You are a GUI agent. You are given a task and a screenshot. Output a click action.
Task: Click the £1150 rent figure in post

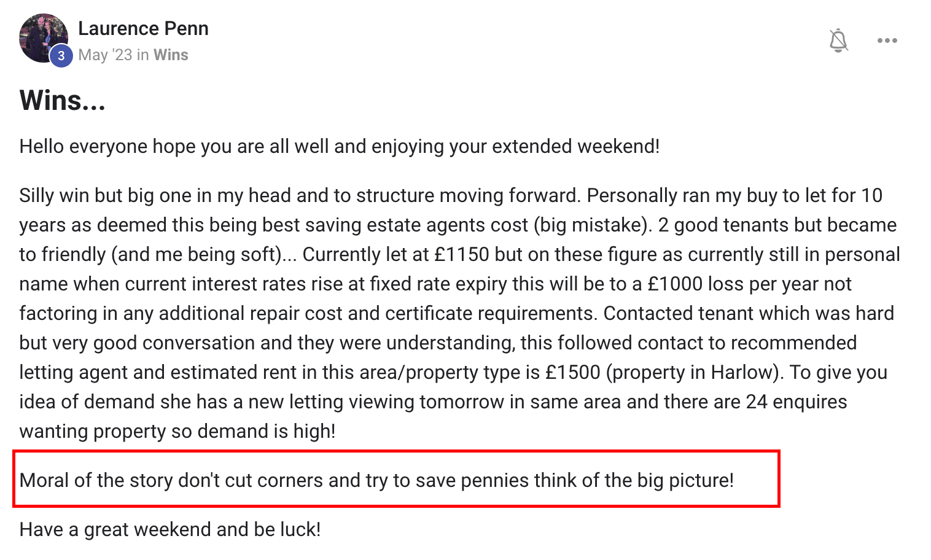tap(462, 254)
